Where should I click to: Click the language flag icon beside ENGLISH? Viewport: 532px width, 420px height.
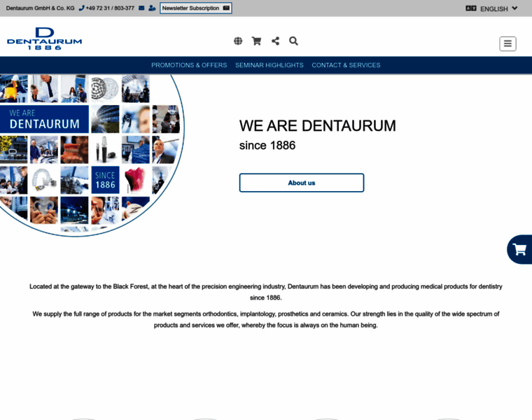(471, 8)
